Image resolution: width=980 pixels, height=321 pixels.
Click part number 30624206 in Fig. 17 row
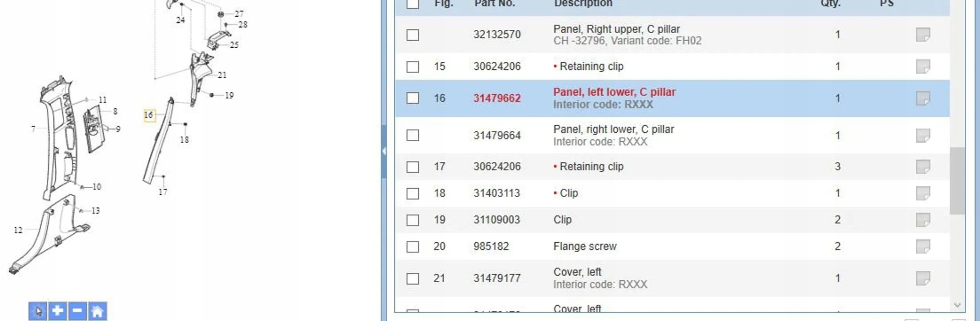[497, 167]
